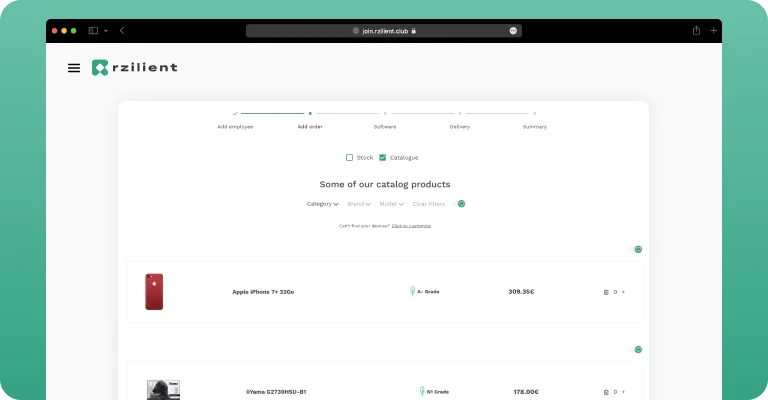Click the rzilient logo
This screenshot has width=768, height=400.
click(135, 68)
